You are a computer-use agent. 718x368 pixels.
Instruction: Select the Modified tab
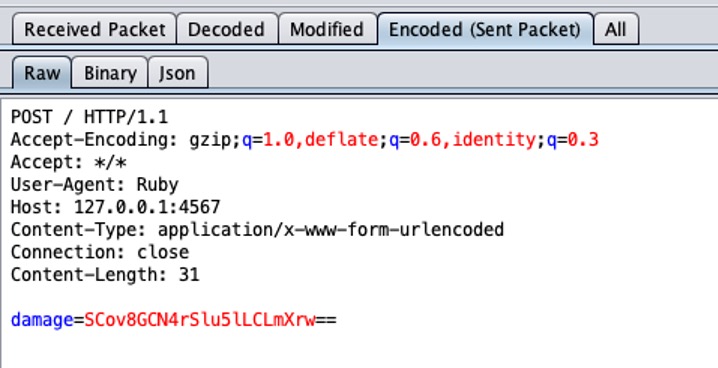point(327,29)
